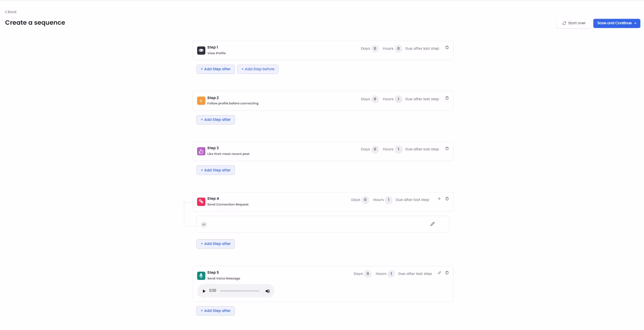The width and height of the screenshot is (644, 330).
Task: Click the thumbs-up icon on Step 3
Action: [x=201, y=151]
